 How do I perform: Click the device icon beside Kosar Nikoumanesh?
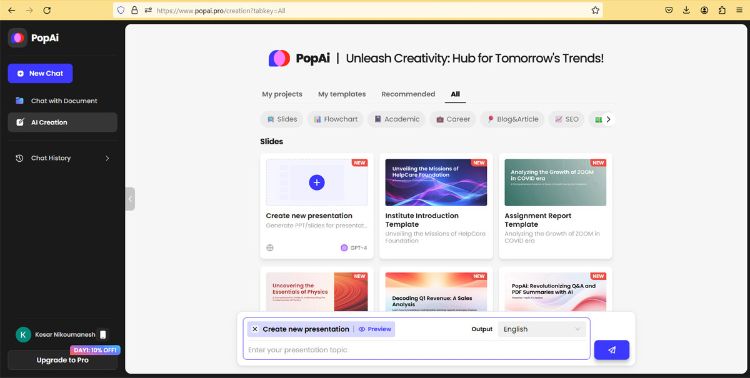103,334
